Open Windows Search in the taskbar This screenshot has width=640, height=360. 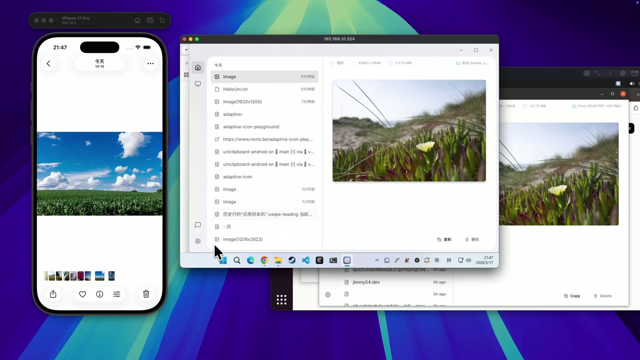[237, 260]
